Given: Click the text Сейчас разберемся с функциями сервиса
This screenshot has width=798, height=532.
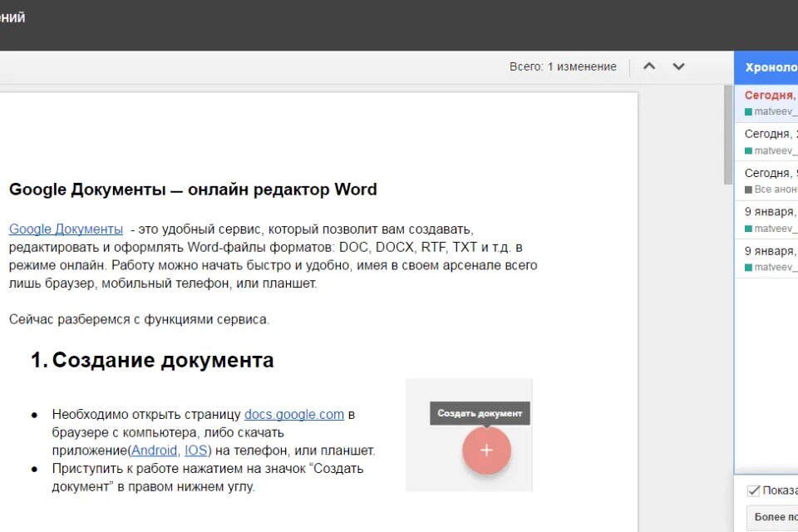Looking at the screenshot, I should coord(139,320).
